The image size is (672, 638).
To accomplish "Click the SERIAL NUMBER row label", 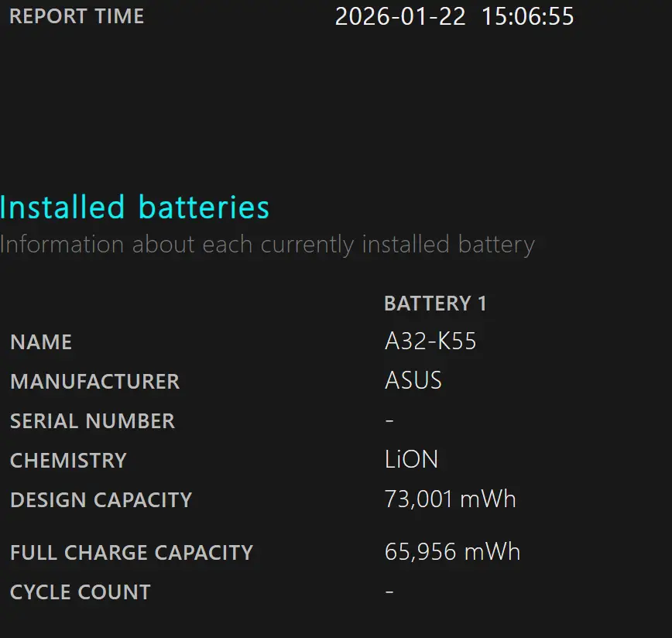I will coord(92,421).
